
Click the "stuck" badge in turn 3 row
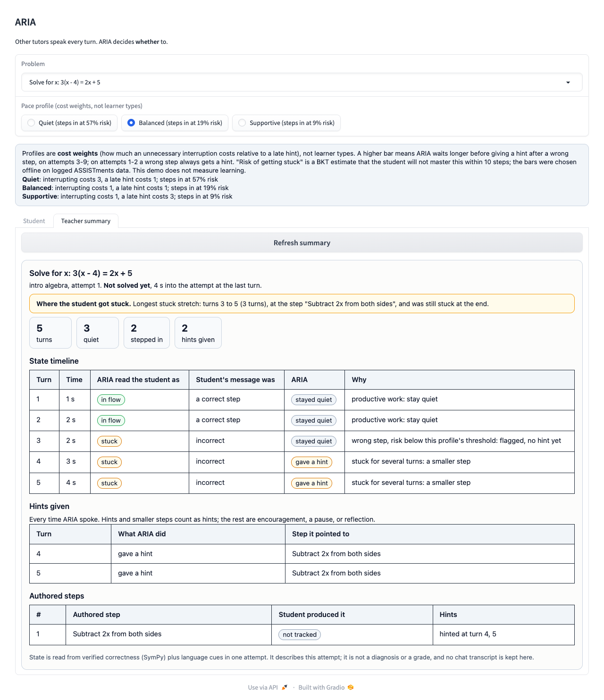coord(109,442)
